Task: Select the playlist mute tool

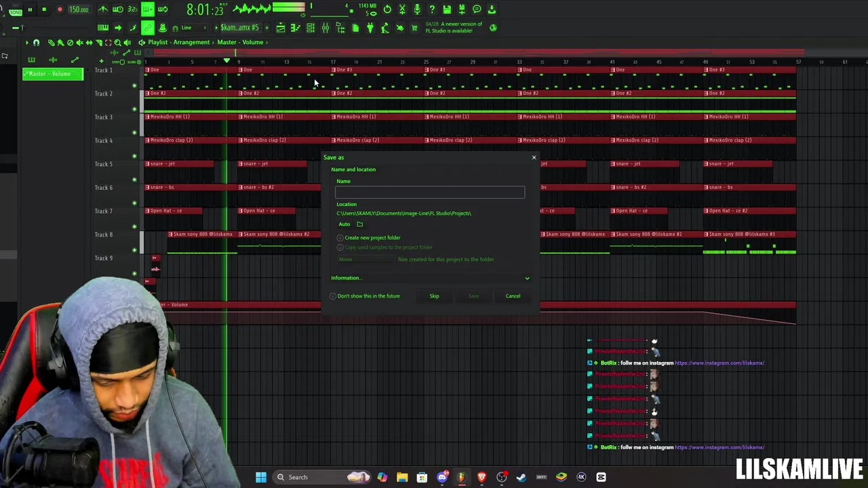Action: [x=79, y=42]
